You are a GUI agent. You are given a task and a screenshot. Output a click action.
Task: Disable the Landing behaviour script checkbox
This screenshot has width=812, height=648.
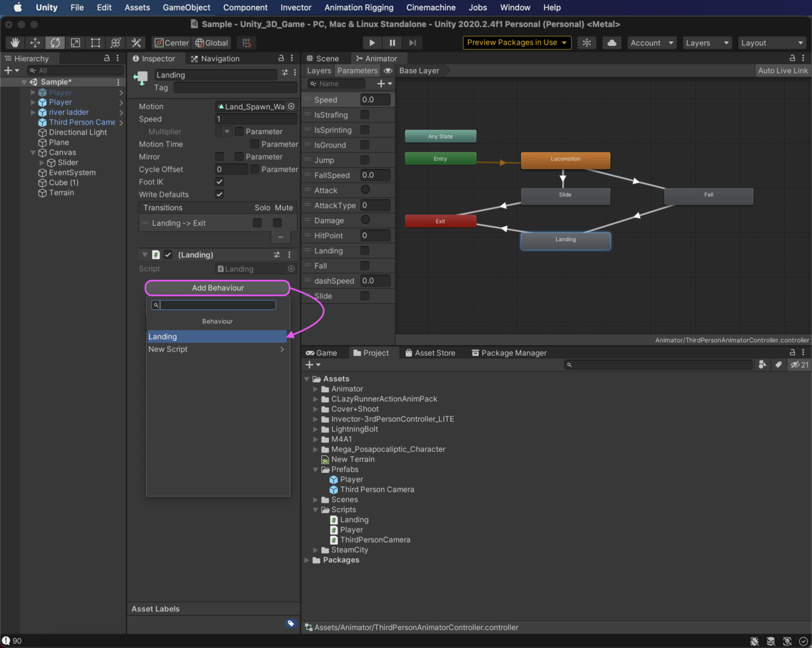[168, 255]
